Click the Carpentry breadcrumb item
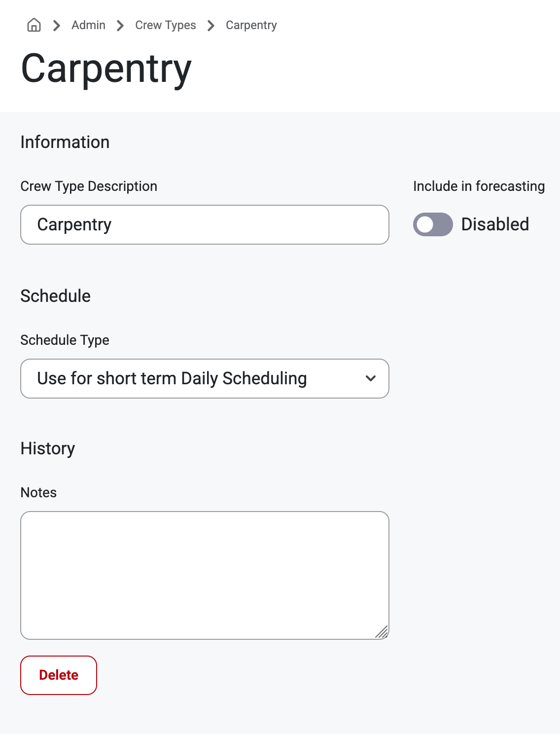Image resolution: width=560 pixels, height=734 pixels. pos(251,25)
